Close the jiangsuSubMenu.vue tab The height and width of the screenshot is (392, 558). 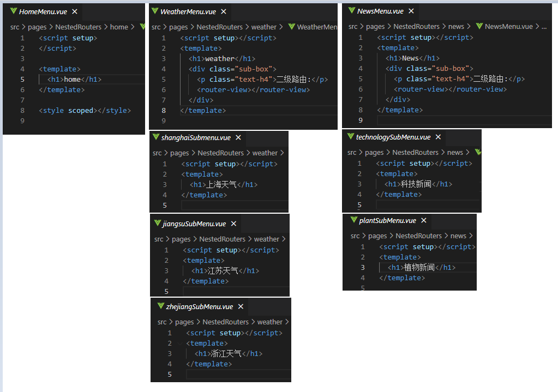pos(234,224)
